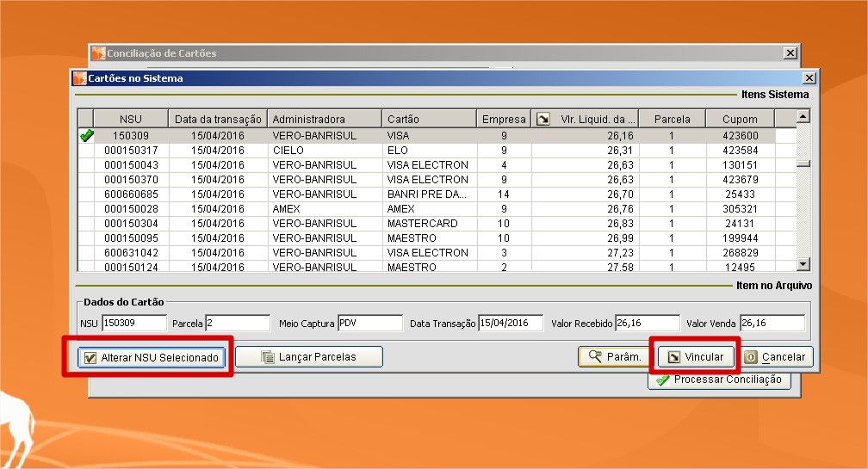This screenshot has width=868, height=469.
Task: Select the CIELO ELO transaction row
Action: [344, 150]
